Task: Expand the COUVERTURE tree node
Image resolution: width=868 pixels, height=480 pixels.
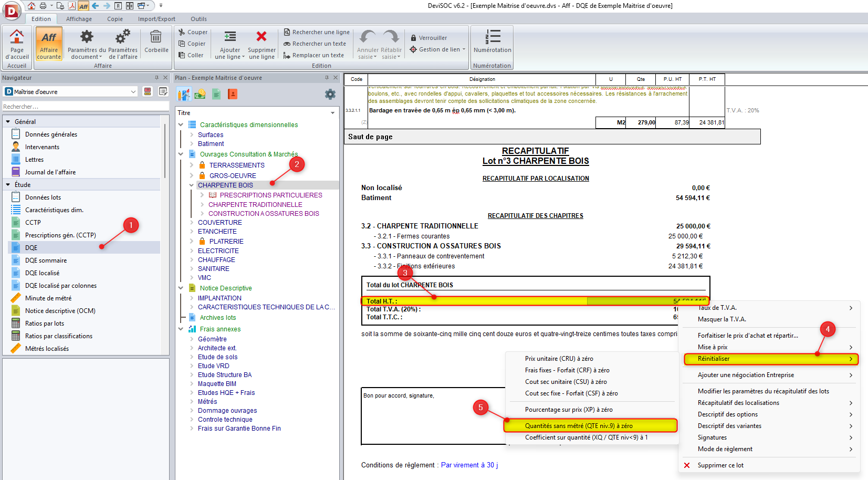Action: click(x=192, y=223)
